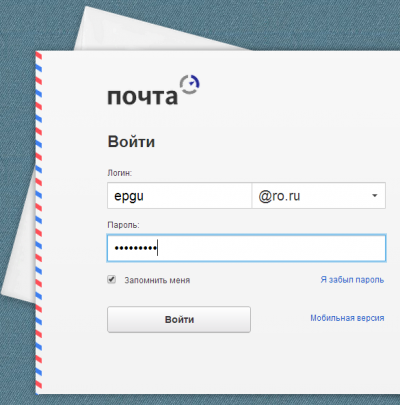This screenshot has width=400, height=405.
Task: Click the red-blue striped airmail border
Action: point(39,223)
